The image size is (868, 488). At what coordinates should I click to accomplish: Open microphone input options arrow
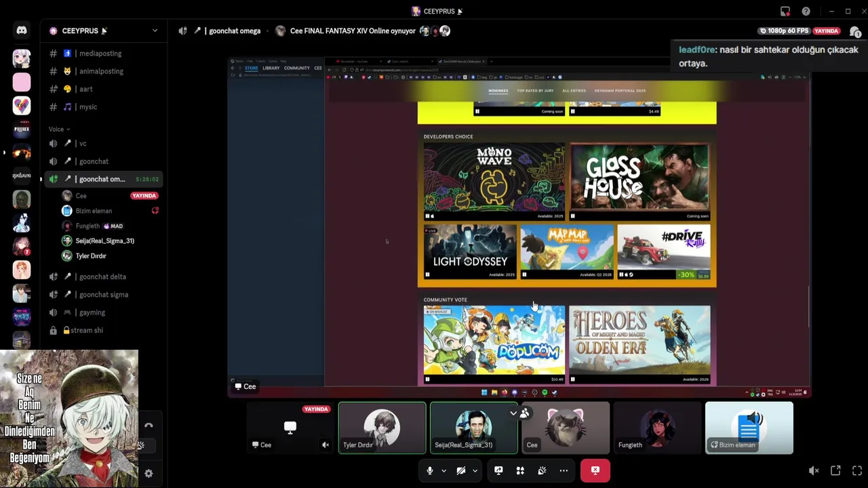(x=443, y=470)
